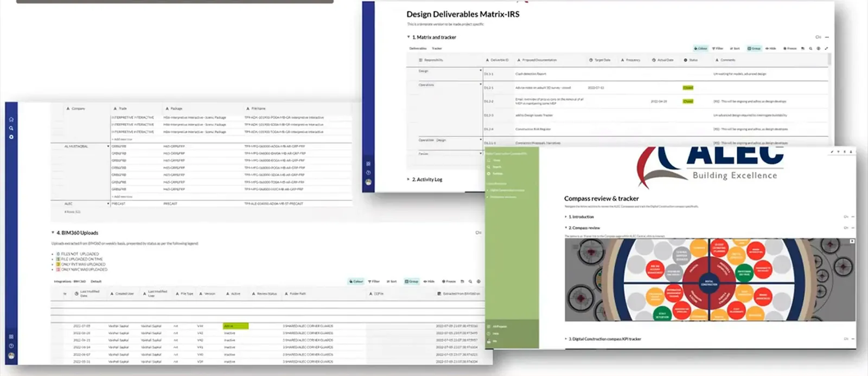The height and width of the screenshot is (376, 868).
Task: Collapse the Operations responsibility group
Action: pyautogui.click(x=481, y=85)
